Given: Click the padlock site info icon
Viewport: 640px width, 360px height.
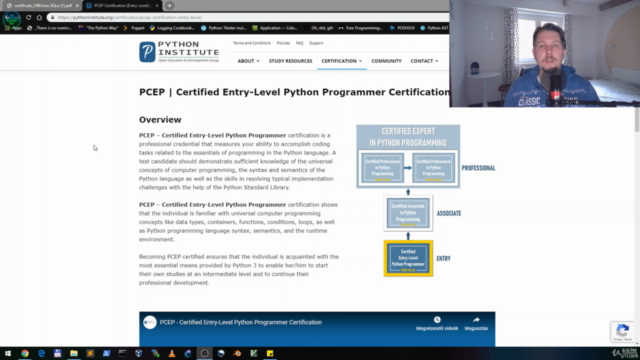Looking at the screenshot, I should (x=52, y=18).
